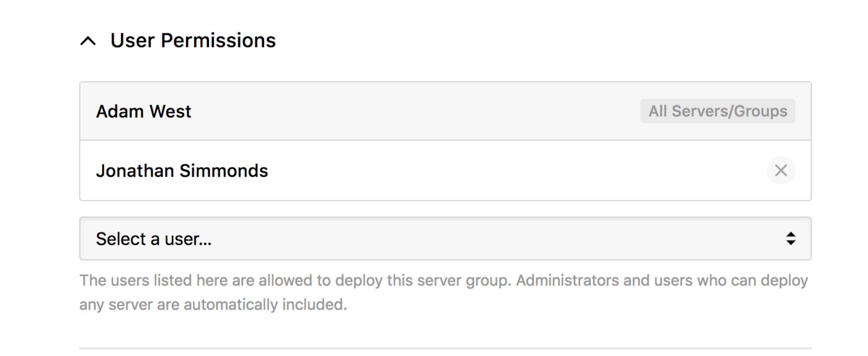Click empty space in Jonathan Simmonds row
Screen dimensions: 868x356
point(496,171)
